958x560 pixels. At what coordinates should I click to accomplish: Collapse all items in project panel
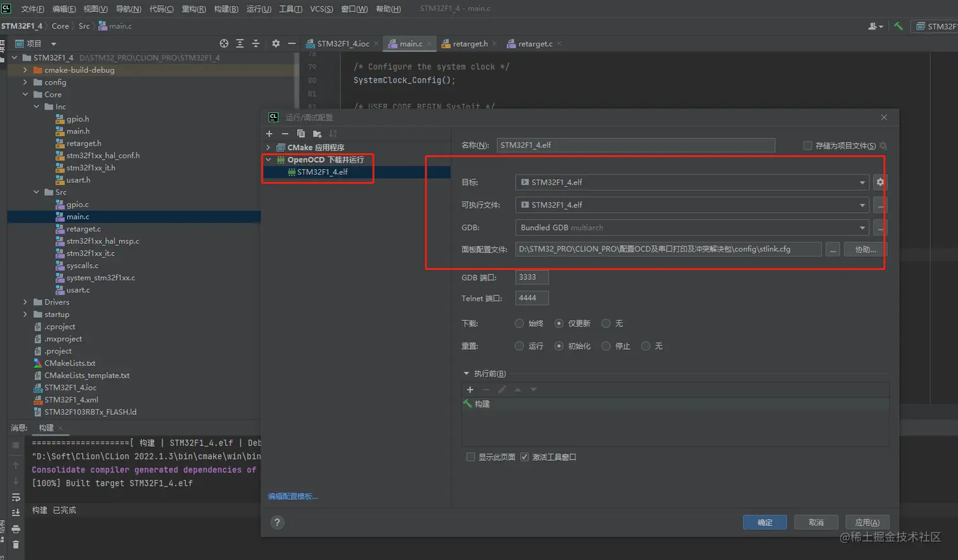[x=256, y=44]
